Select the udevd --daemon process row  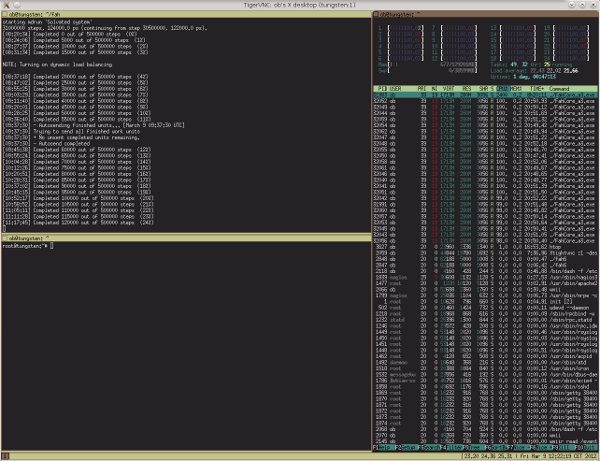485,308
